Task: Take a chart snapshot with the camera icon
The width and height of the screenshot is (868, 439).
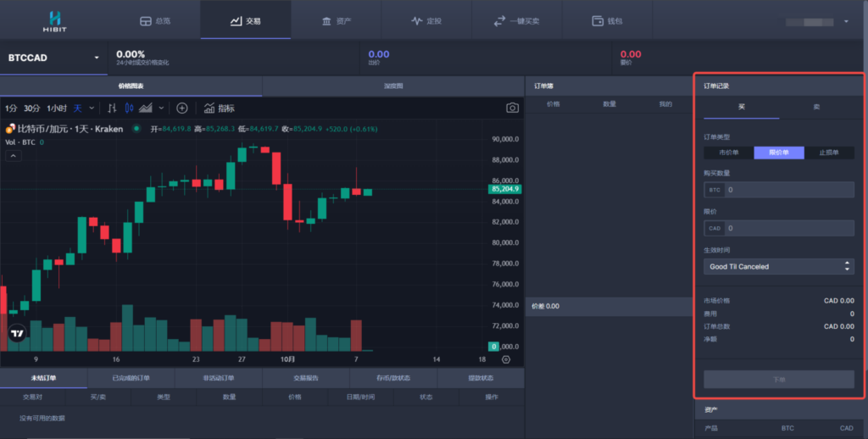Action: click(x=512, y=108)
